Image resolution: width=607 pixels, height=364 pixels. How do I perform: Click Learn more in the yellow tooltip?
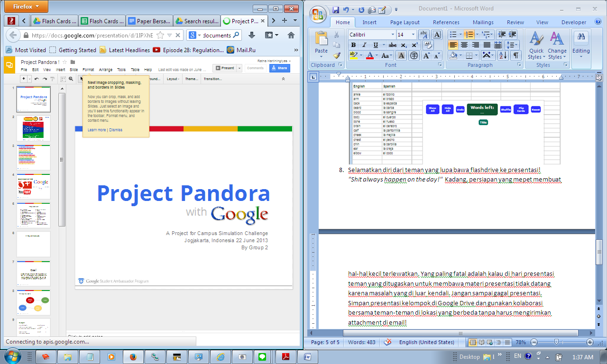[97, 130]
